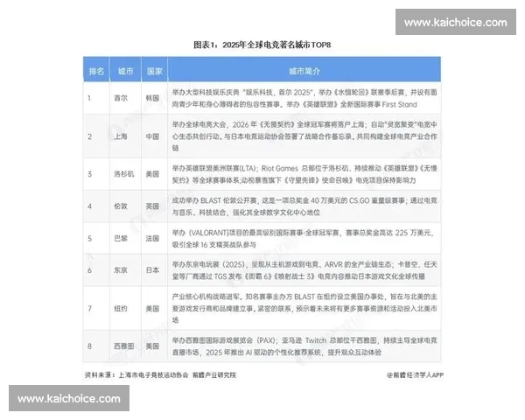Click the city cell 西雅图
The image size is (525, 420).
(124, 346)
